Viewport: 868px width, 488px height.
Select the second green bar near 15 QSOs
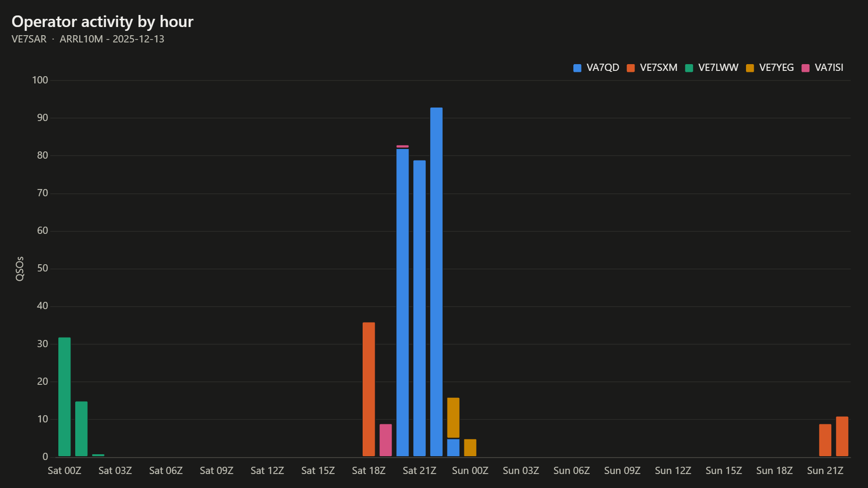coord(81,429)
